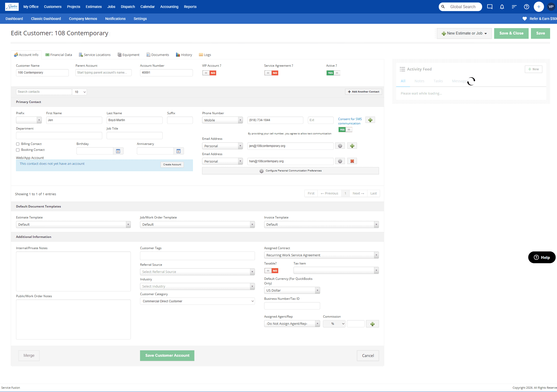This screenshot has width=557, height=392.
Task: Click the Business Number/Tax ID field
Action: tap(292, 306)
